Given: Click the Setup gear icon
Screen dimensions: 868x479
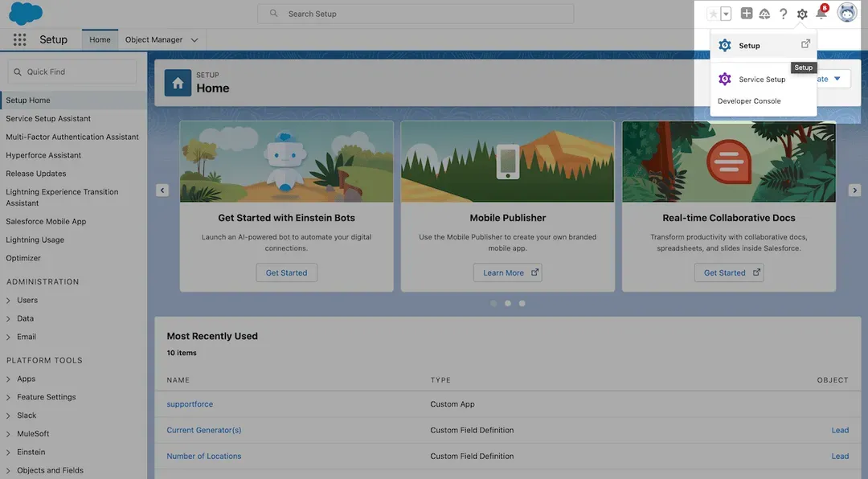Looking at the screenshot, I should (802, 14).
